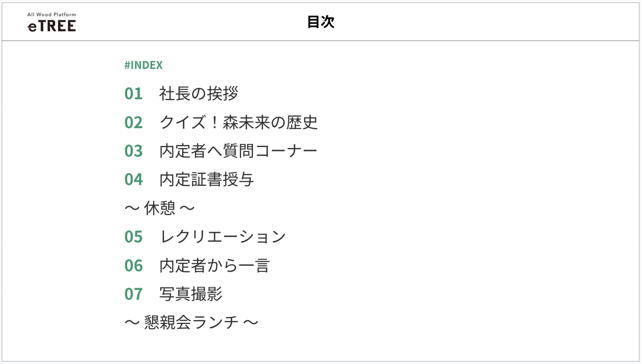This screenshot has width=642, height=364.
Task: Select クイズ！森未来の歴史 item
Action: (x=239, y=122)
